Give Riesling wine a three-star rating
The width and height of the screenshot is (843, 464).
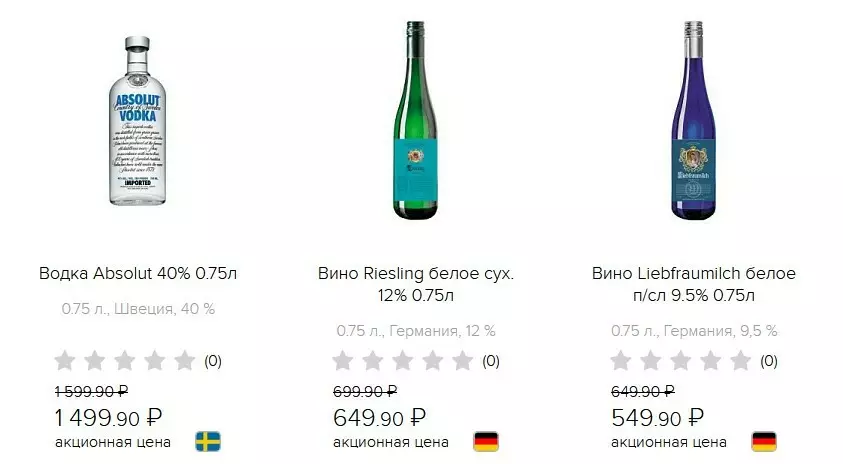pos(403,360)
